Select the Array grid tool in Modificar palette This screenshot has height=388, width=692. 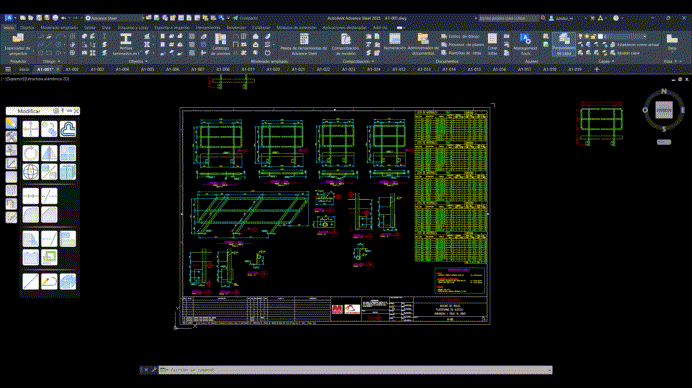[x=68, y=153]
